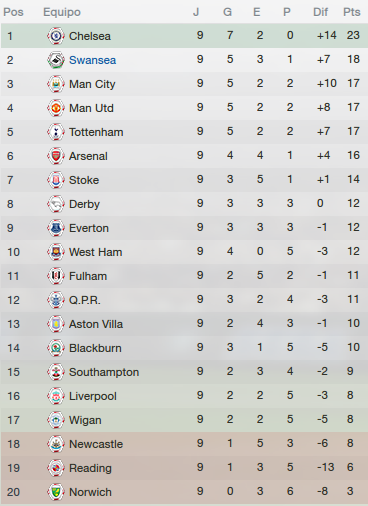The height and width of the screenshot is (506, 368).
Task: Sort table by Pts column header
Action: 352,12
